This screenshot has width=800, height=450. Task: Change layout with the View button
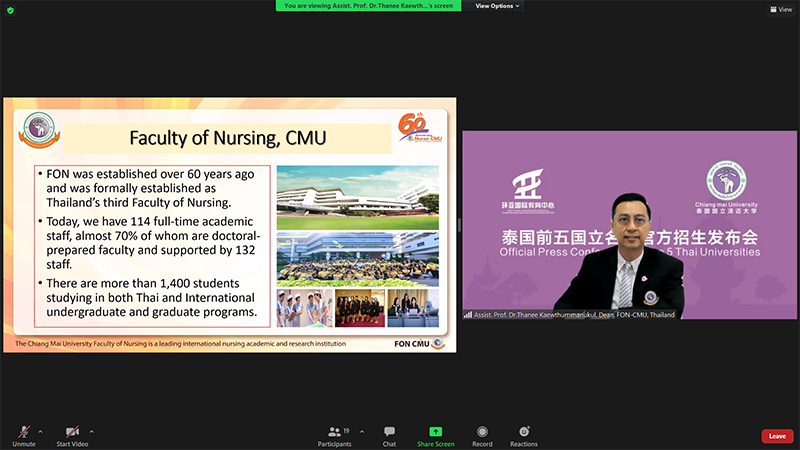(x=781, y=9)
